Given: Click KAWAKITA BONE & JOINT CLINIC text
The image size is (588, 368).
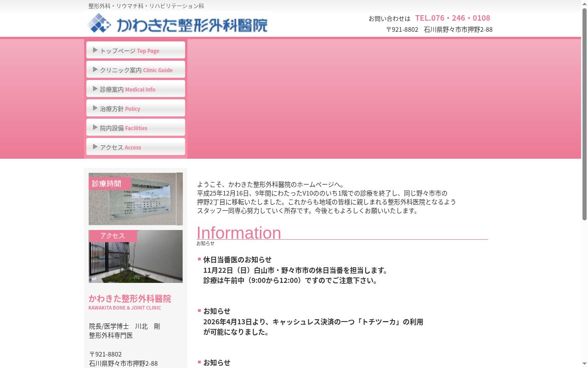Looking at the screenshot, I should (x=125, y=308).
